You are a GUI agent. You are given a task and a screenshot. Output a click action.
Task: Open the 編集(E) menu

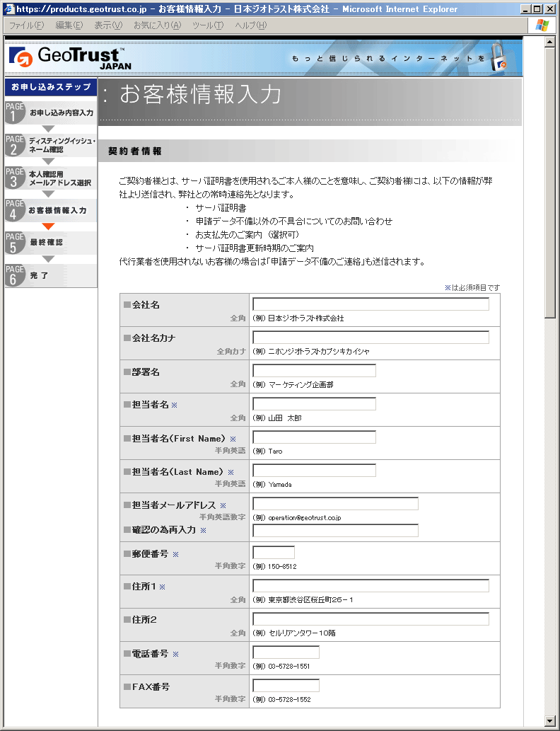69,25
